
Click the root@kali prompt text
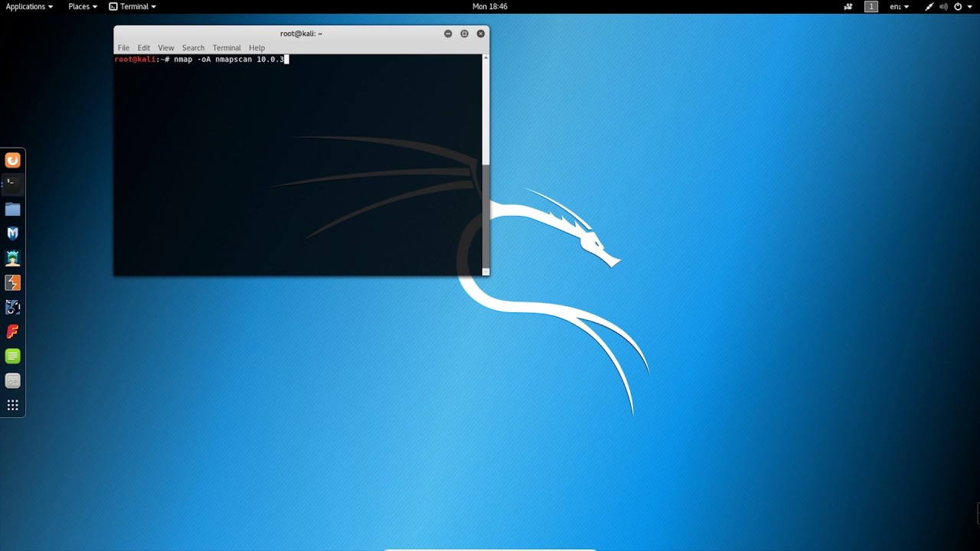coord(136,59)
